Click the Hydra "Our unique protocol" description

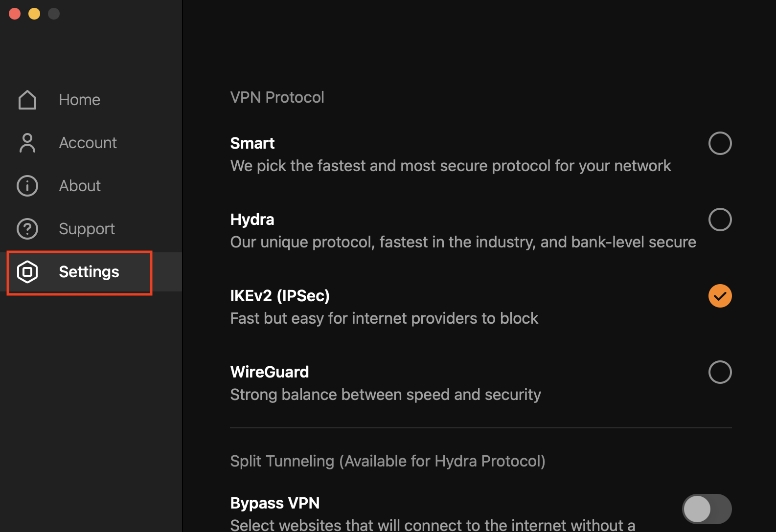point(463,242)
